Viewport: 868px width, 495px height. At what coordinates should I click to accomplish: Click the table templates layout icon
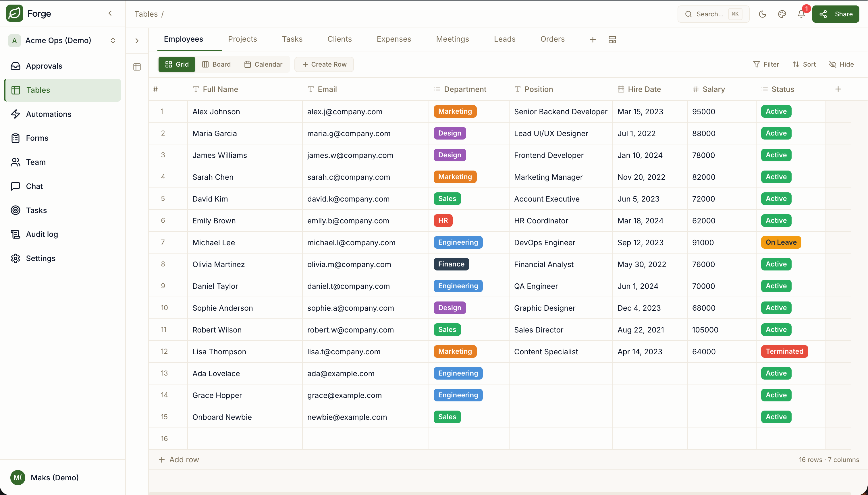coord(612,40)
